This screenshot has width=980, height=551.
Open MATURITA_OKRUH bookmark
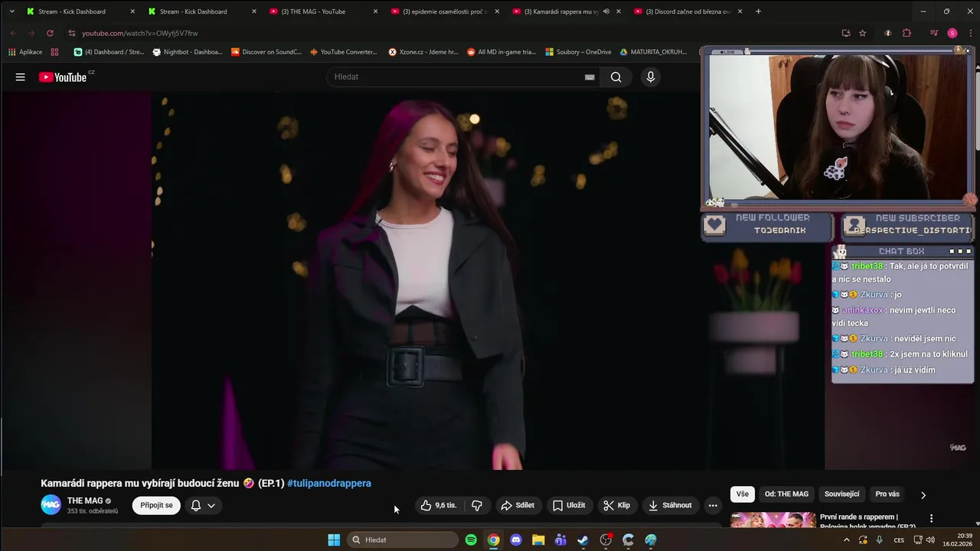tap(653, 52)
